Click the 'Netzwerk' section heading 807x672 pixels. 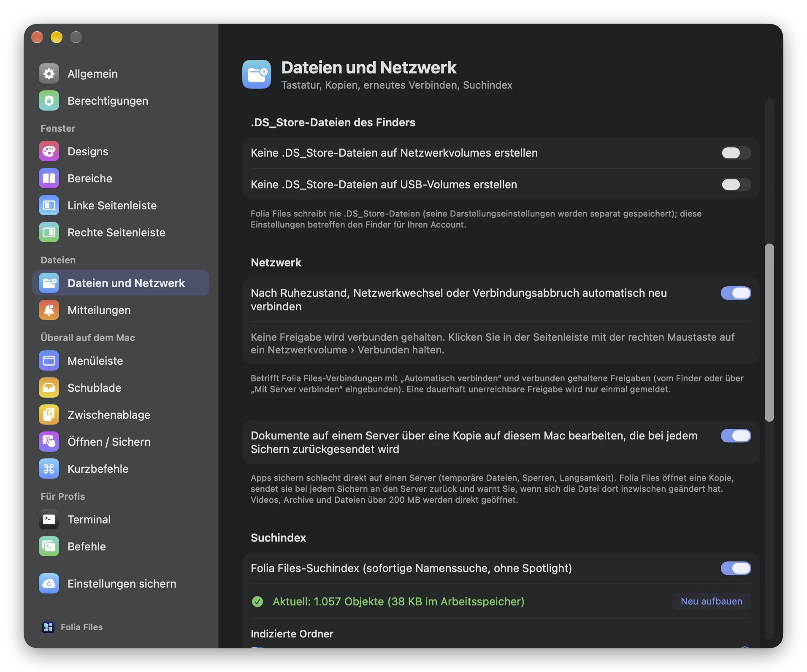tap(276, 263)
